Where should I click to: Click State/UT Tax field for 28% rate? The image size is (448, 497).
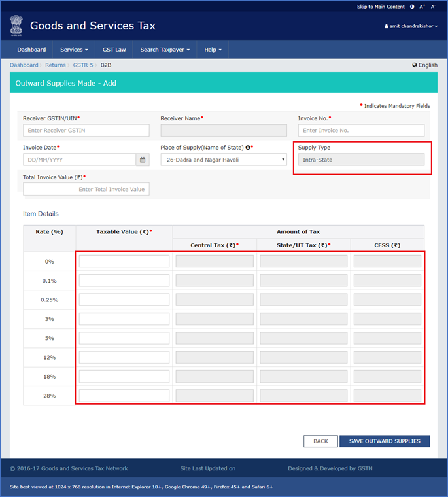pos(303,396)
